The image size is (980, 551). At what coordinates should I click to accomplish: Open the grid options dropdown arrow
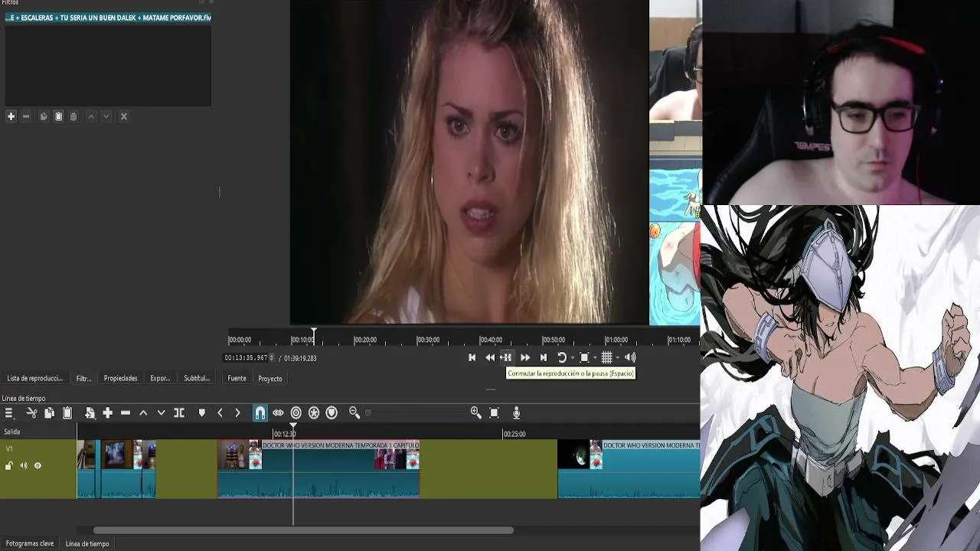pyautogui.click(x=617, y=358)
